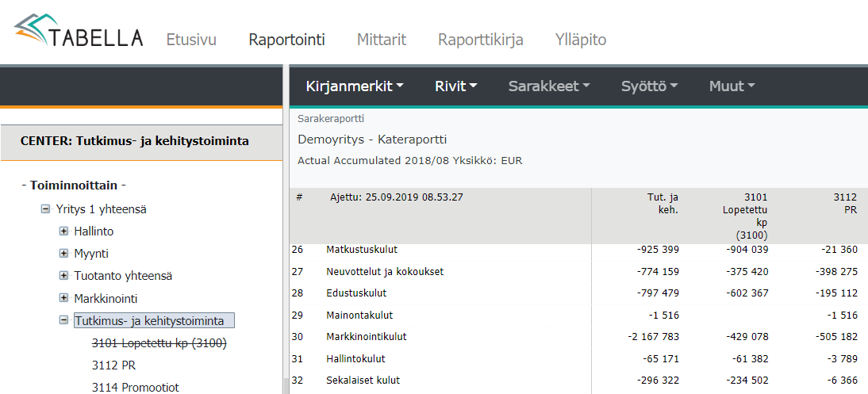Expand the Markkinointi tree node
This screenshot has height=394, width=868.
63,298
